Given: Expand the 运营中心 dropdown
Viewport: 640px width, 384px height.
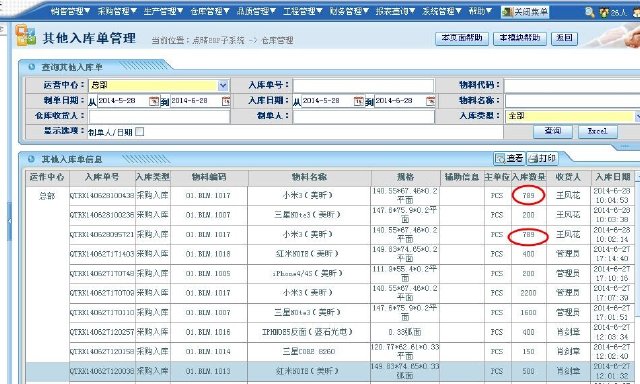Looking at the screenshot, I should [223, 85].
